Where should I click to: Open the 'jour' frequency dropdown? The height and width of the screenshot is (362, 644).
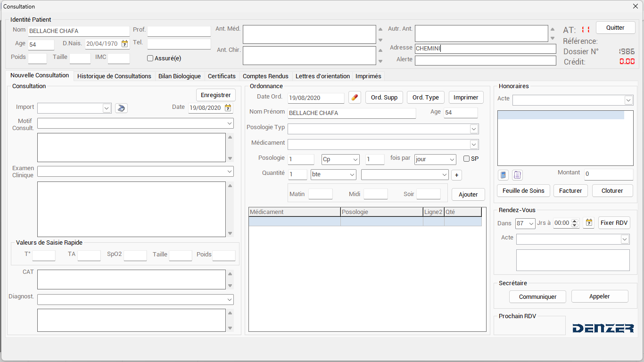(x=452, y=160)
